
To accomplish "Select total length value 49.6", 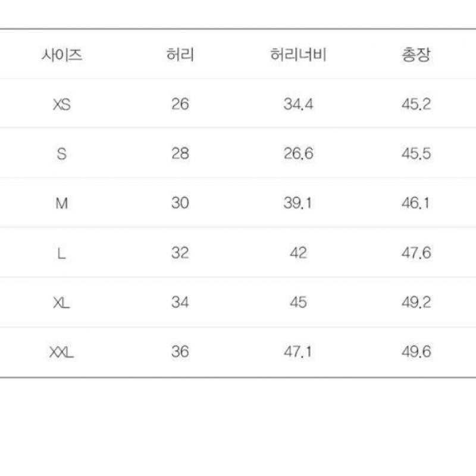I will (415, 352).
